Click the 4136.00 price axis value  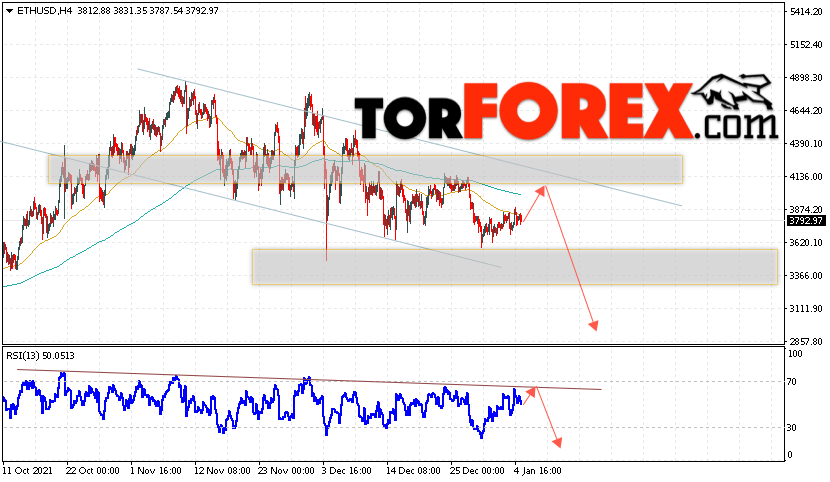pyautogui.click(x=806, y=177)
